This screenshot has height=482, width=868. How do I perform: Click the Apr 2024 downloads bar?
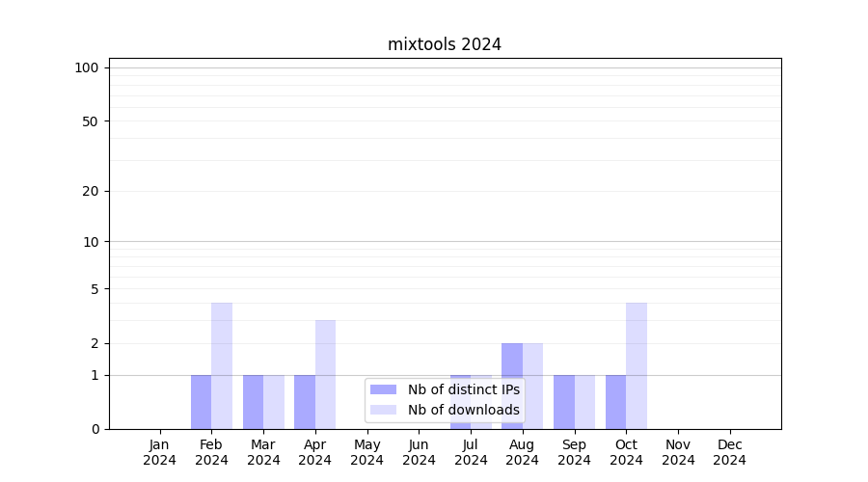pos(325,374)
